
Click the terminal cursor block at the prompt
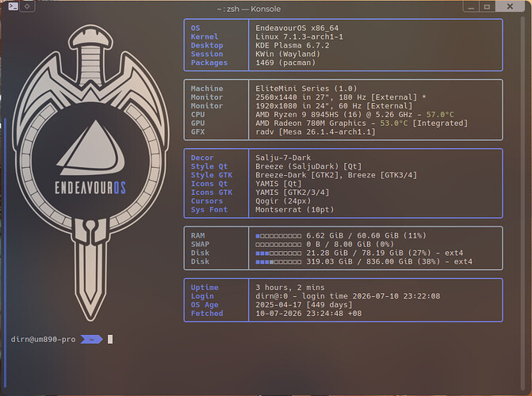(110, 340)
